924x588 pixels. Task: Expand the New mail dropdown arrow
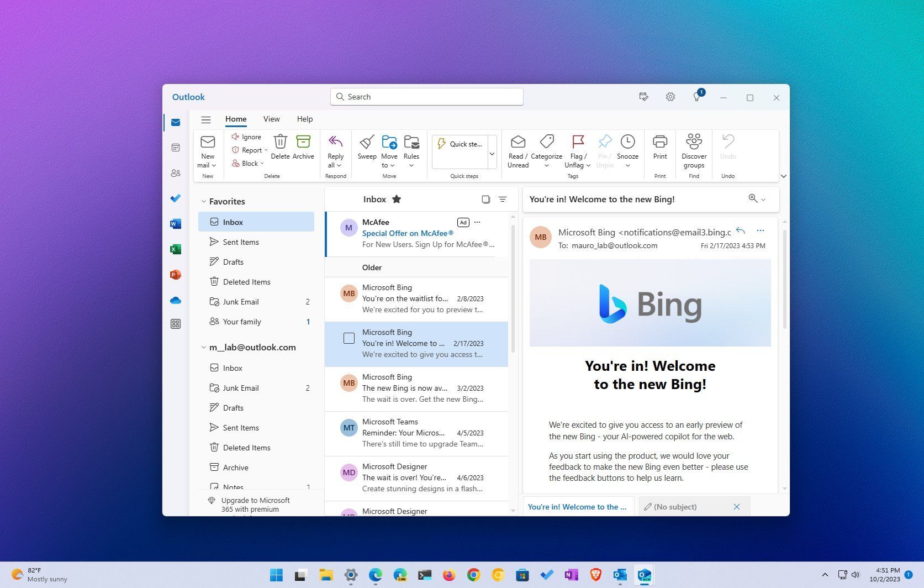(214, 165)
